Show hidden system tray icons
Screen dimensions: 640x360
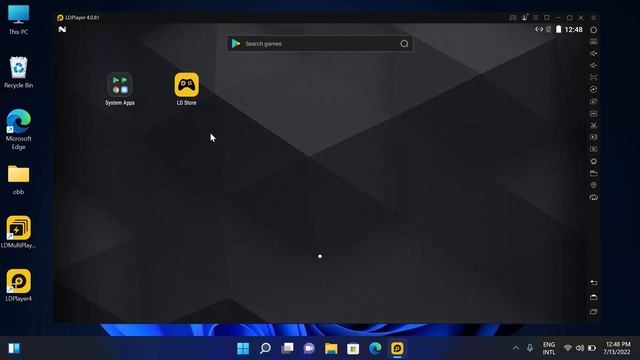pyautogui.click(x=516, y=348)
